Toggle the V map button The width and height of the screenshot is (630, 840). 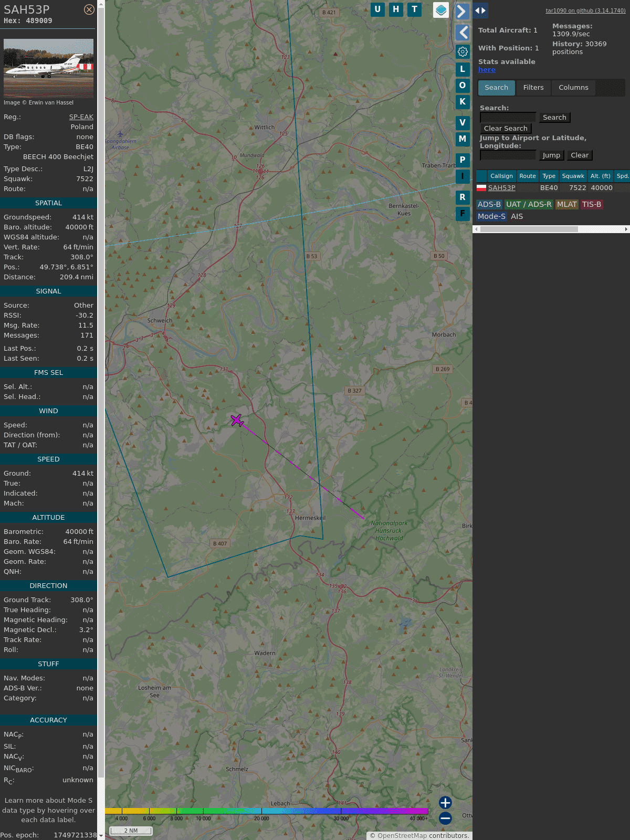pyautogui.click(x=463, y=123)
